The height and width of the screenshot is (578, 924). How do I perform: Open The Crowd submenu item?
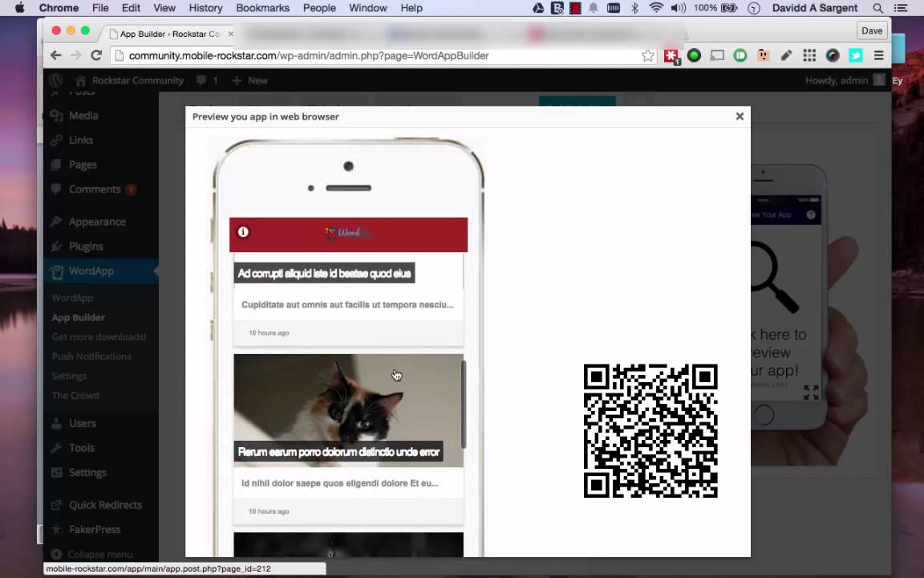75,395
